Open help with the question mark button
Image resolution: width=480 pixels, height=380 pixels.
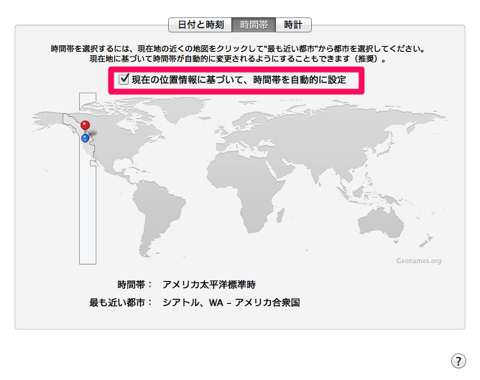(458, 361)
